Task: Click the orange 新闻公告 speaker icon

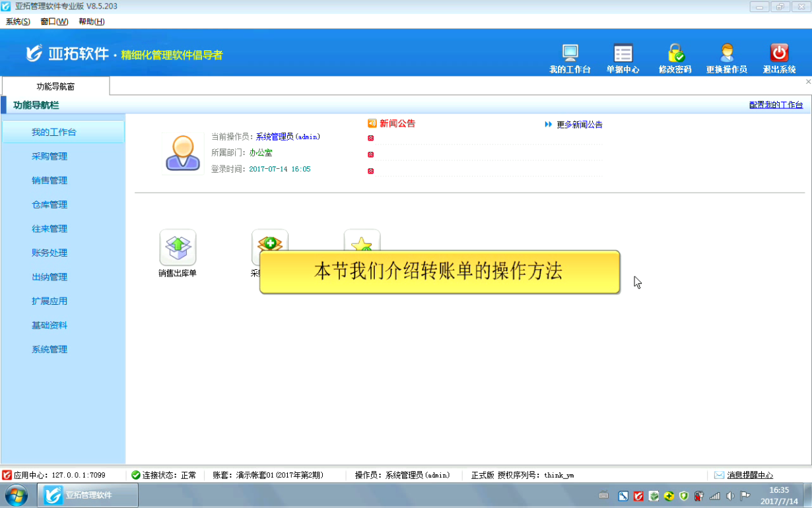Action: pyautogui.click(x=372, y=123)
